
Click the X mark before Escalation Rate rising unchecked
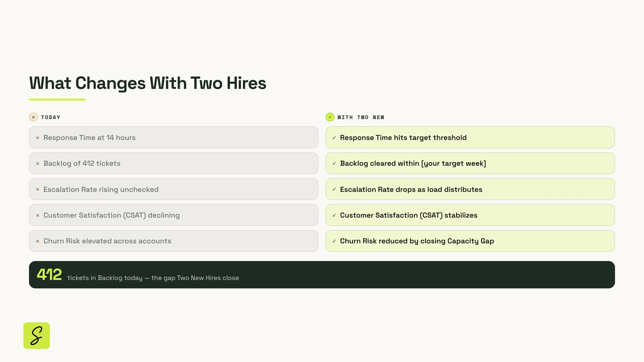point(38,189)
